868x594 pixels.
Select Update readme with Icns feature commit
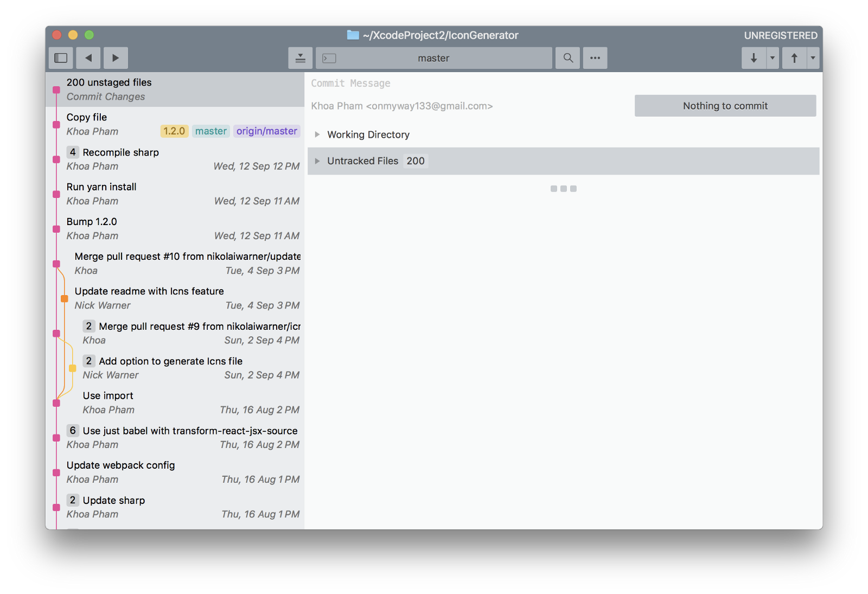[x=175, y=298]
